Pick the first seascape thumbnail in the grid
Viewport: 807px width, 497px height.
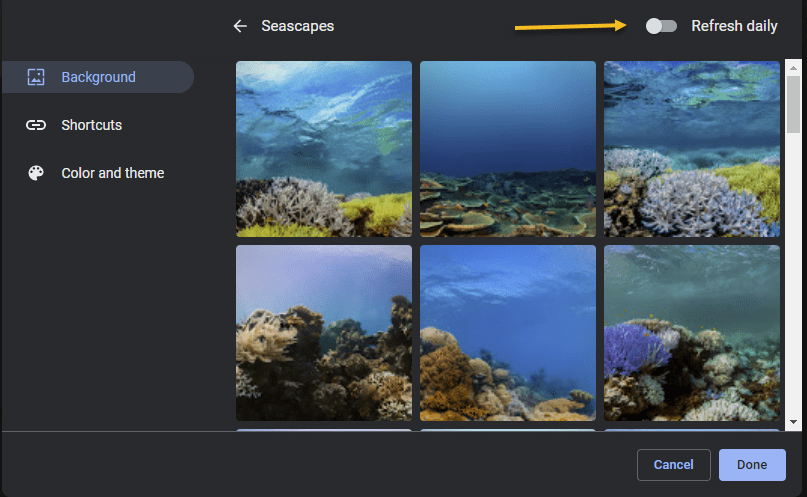coord(323,149)
